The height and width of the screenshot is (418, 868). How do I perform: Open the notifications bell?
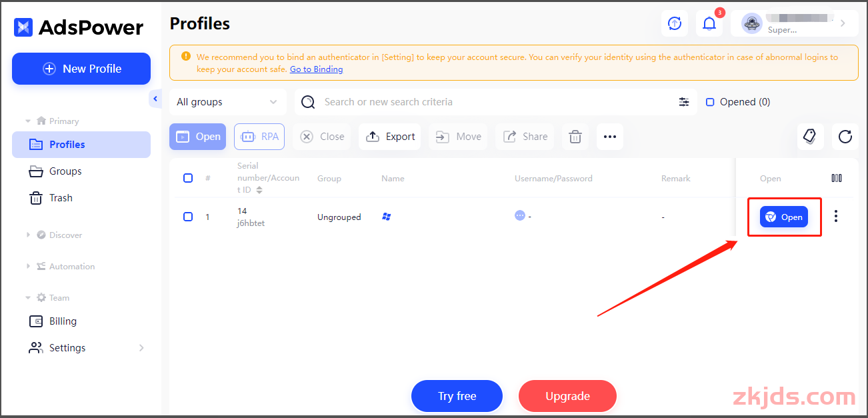(709, 23)
